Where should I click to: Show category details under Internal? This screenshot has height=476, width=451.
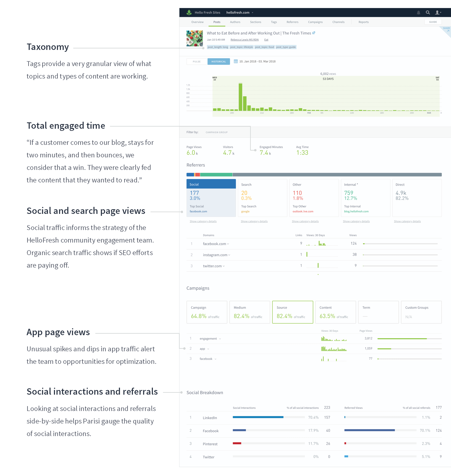pos(356,222)
